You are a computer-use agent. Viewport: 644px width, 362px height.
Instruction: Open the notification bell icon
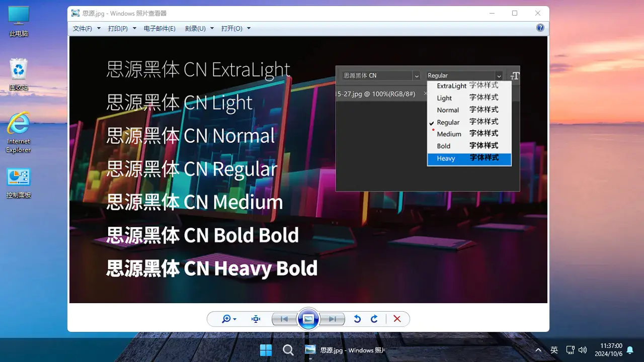tap(629, 350)
